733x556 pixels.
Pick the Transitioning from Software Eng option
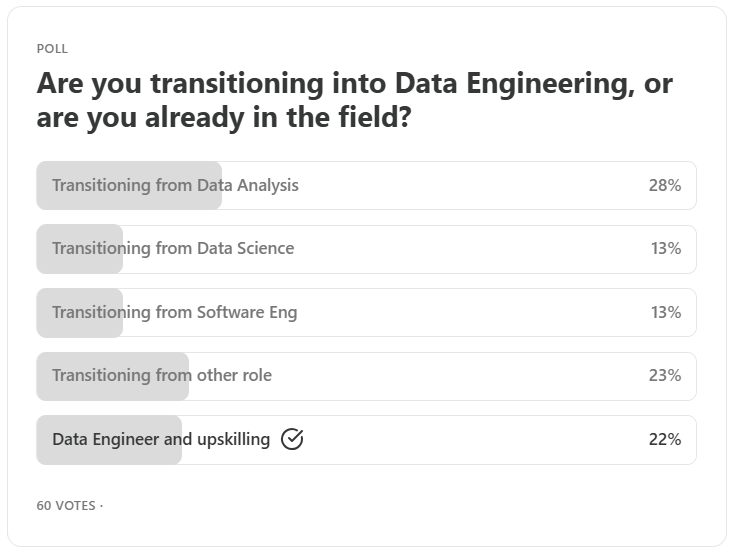pos(174,312)
